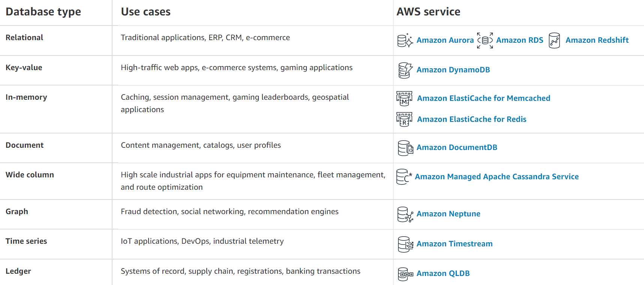Click the Amazon Aurora database icon
The height and width of the screenshot is (285, 644).
pos(405,40)
